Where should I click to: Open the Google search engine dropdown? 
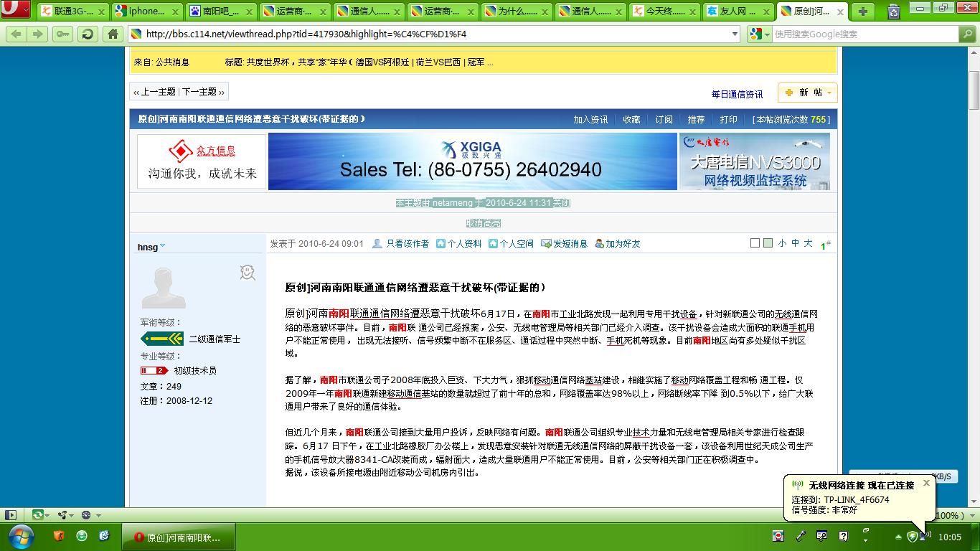(760, 34)
